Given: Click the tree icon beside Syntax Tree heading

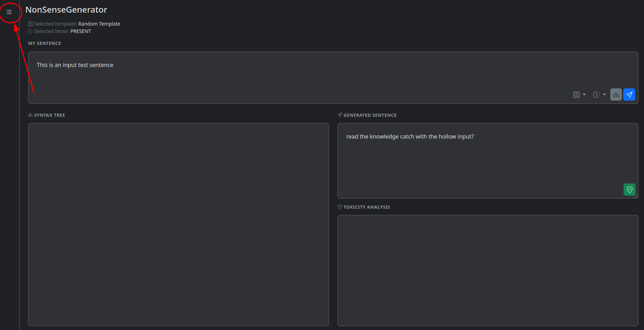Looking at the screenshot, I should pos(31,115).
